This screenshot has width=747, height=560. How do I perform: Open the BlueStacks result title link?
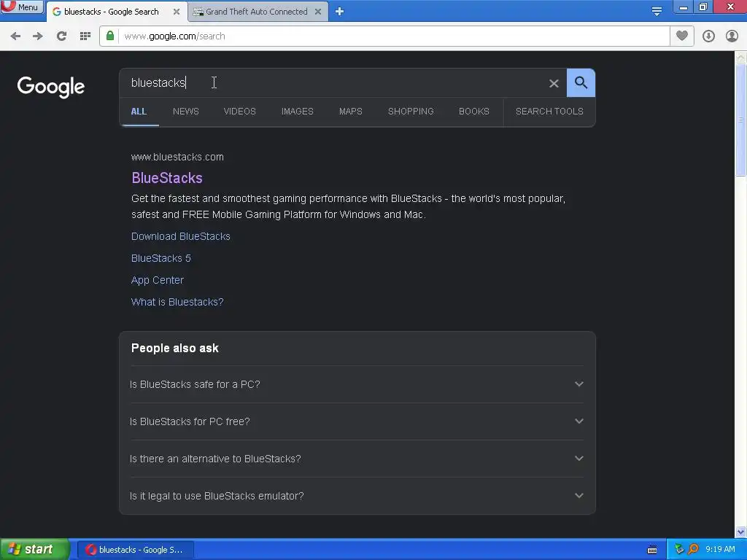(x=167, y=178)
